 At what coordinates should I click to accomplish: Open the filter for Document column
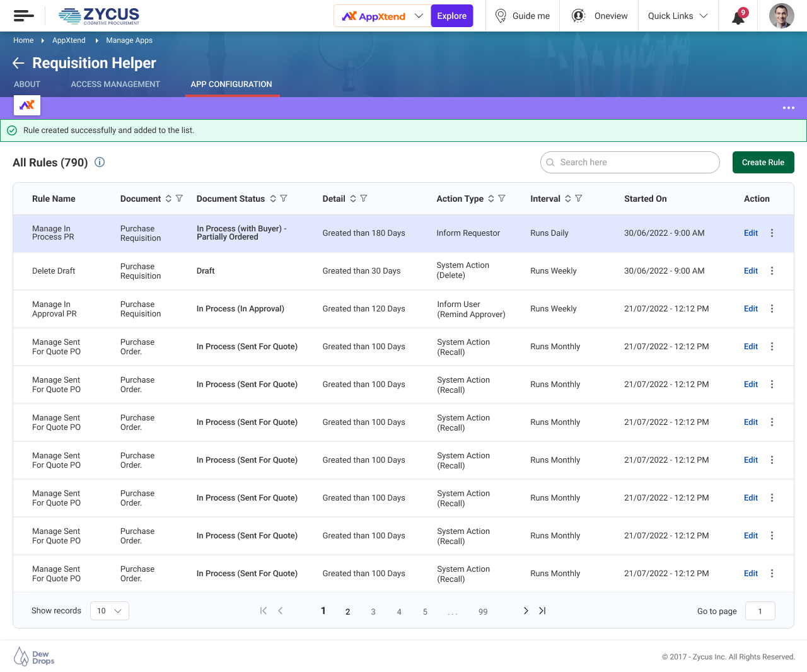click(x=179, y=199)
